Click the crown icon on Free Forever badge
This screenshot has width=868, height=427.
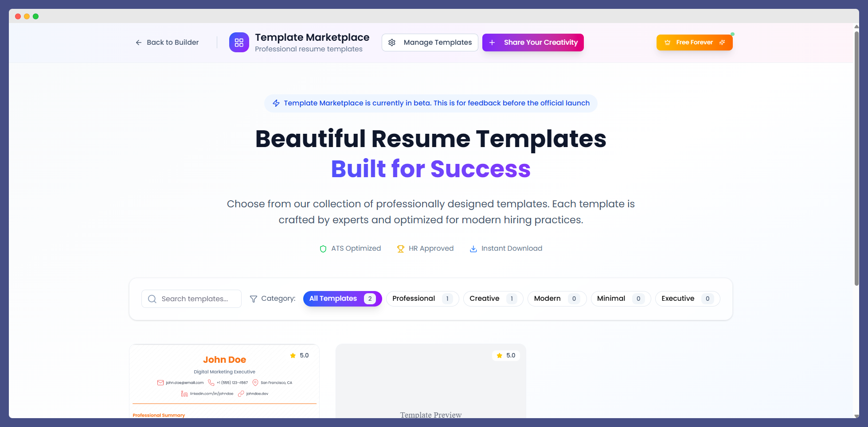[668, 42]
